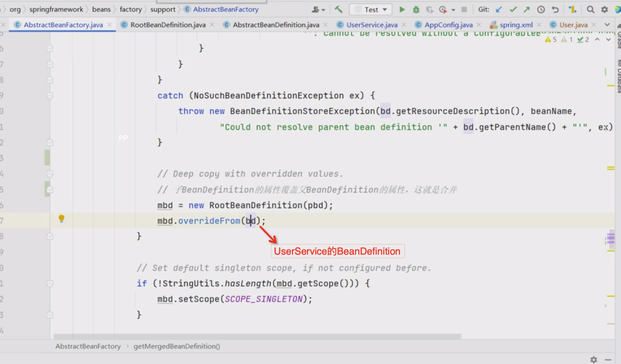Click getMergedBeanDefinition() in the breadcrumb
621x364 pixels.
(177, 346)
